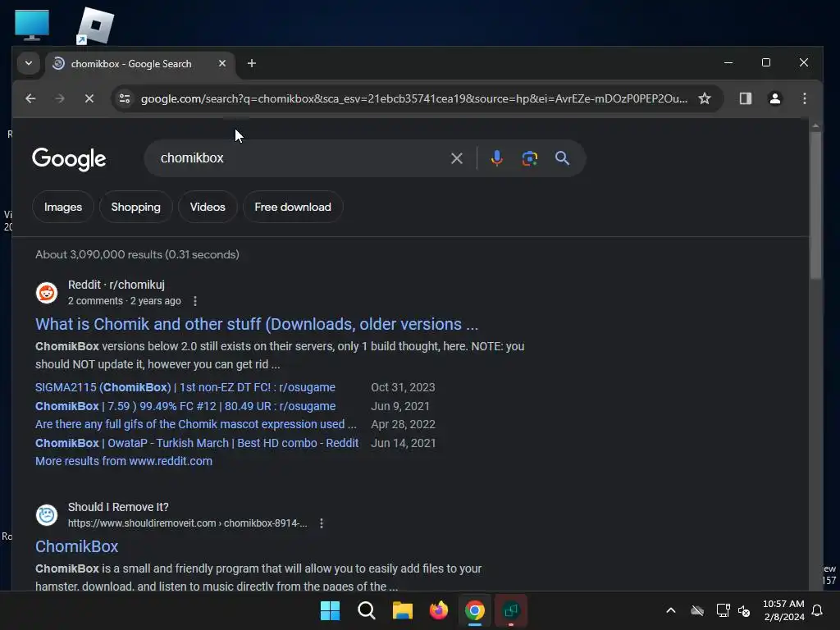Screen dimensions: 840x630
Task: Open Chrome's three-dot menu
Action: click(804, 98)
